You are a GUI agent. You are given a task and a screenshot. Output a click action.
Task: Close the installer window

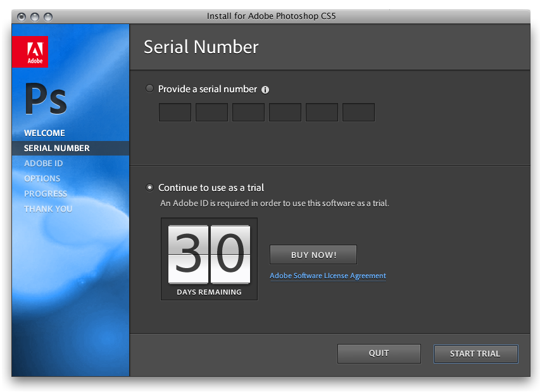point(22,16)
